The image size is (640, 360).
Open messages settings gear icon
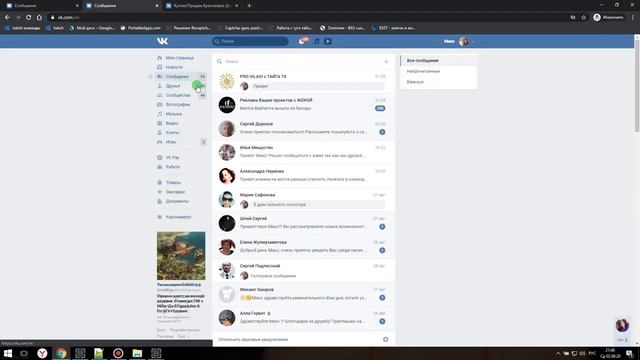coord(385,340)
